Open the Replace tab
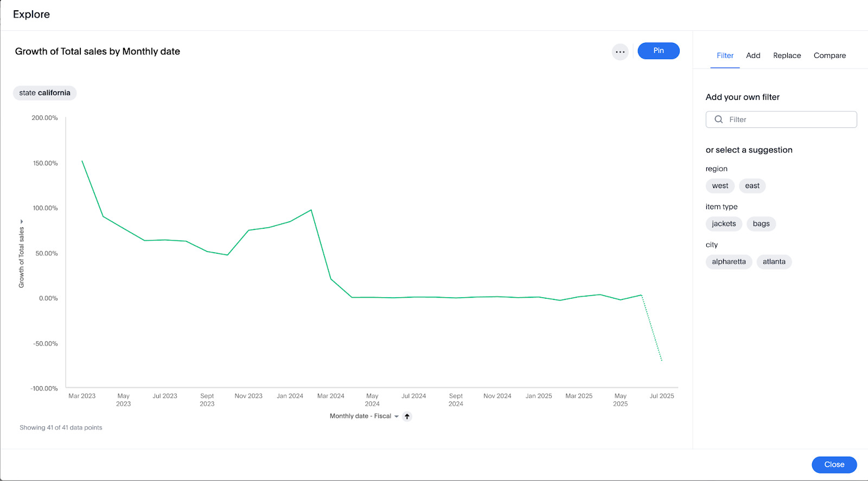Viewport: 868px width, 481px height. pos(787,55)
